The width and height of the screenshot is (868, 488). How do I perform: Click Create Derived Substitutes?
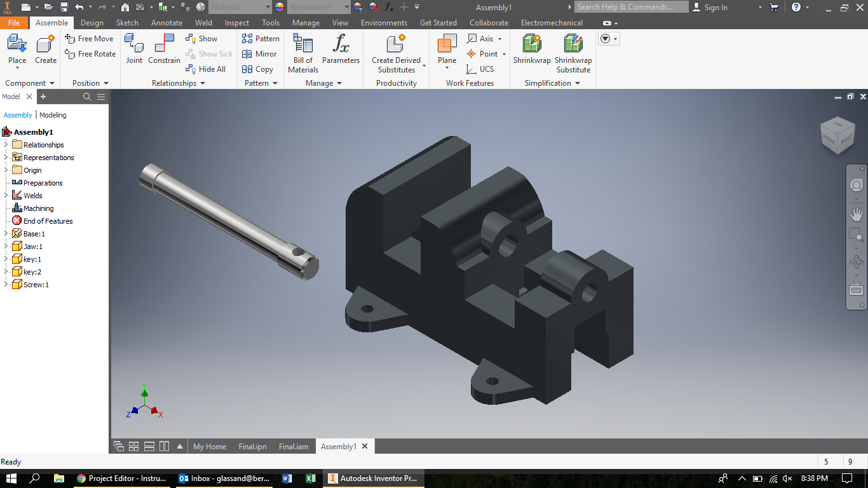pos(397,53)
